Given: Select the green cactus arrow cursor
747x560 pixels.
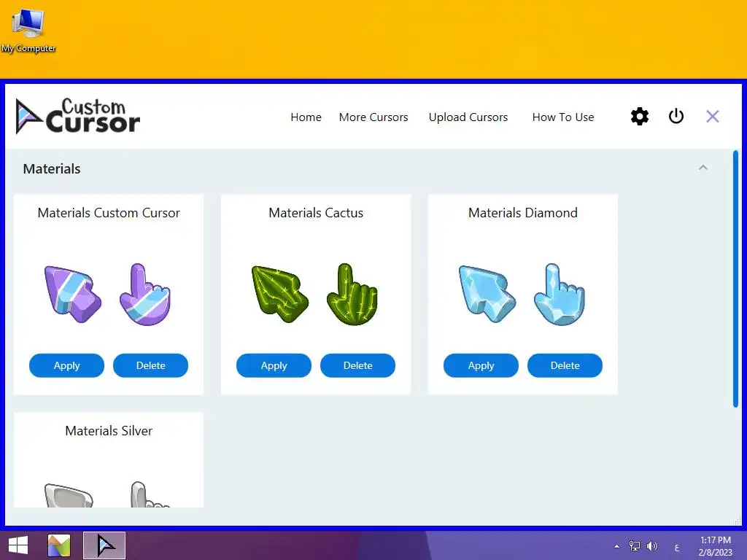Looking at the screenshot, I should pos(279,294).
